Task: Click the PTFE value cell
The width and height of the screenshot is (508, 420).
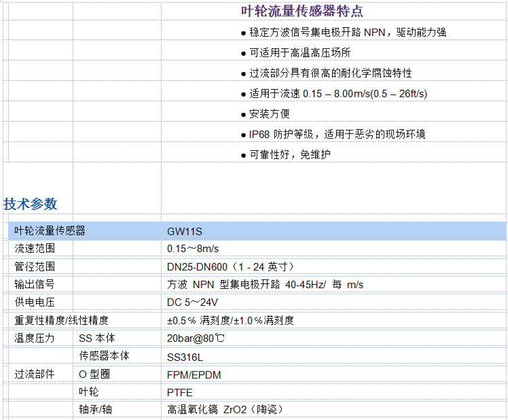Action: (x=180, y=392)
